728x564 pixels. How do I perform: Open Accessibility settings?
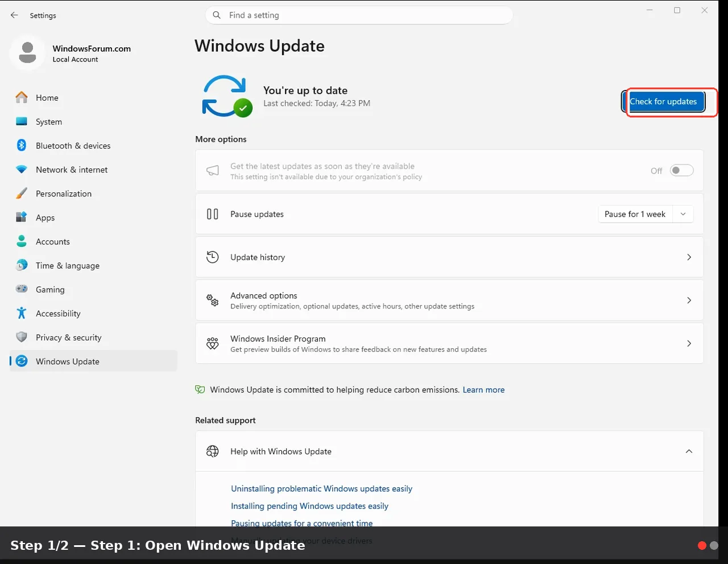(93, 313)
